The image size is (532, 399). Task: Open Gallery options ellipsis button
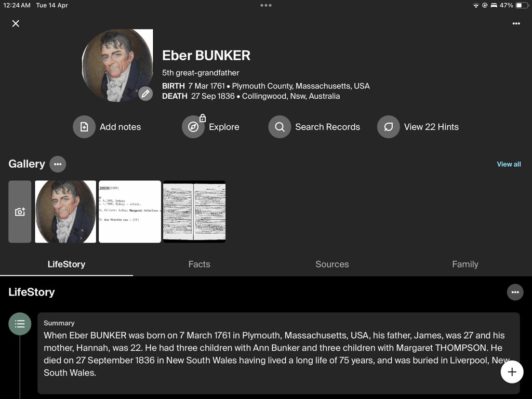point(58,164)
